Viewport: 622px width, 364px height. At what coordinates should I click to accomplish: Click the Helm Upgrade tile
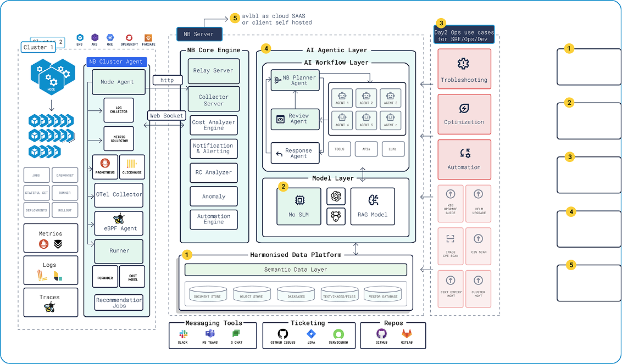478,203
